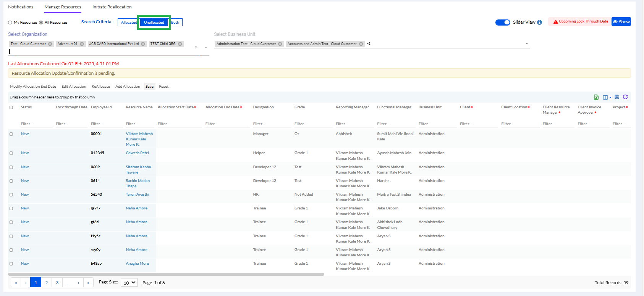This screenshot has width=644, height=296.
Task: Check row for employee 0609
Action: 11,167
